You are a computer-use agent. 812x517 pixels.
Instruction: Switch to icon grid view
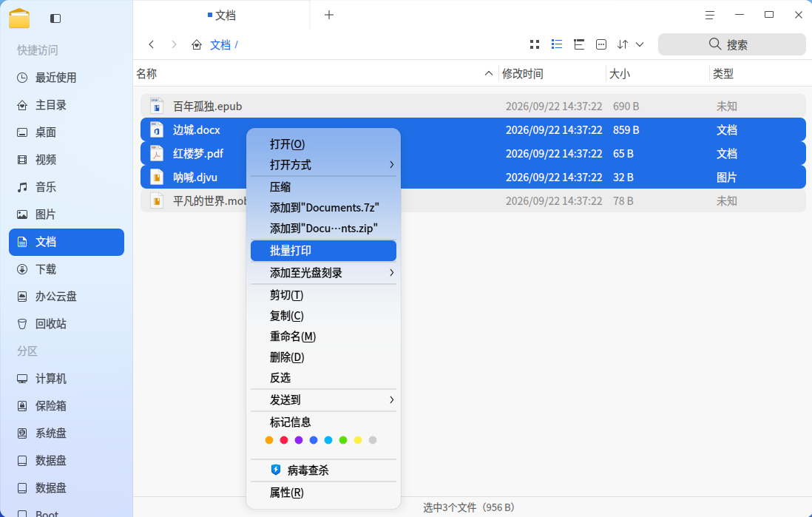pos(535,44)
